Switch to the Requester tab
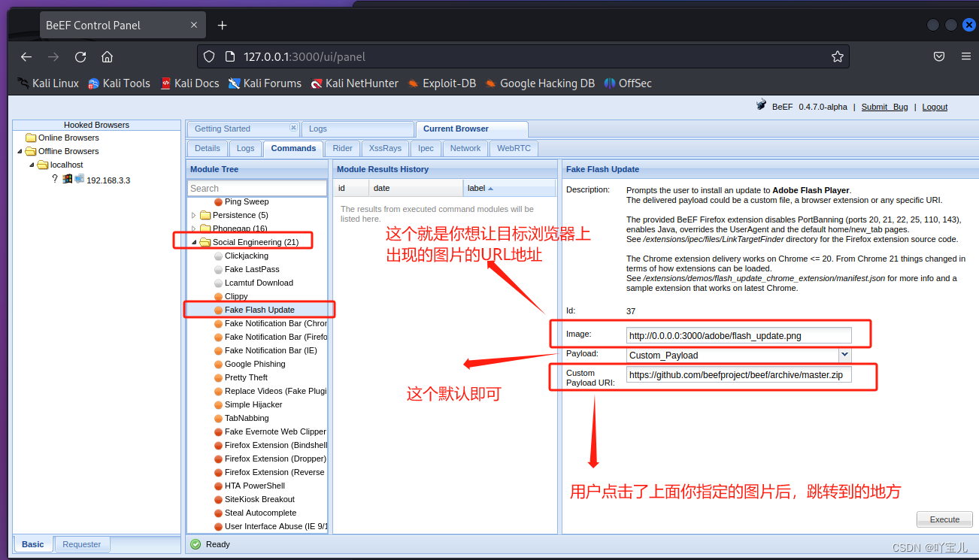Viewport: 979px width, 560px height. pos(82,543)
